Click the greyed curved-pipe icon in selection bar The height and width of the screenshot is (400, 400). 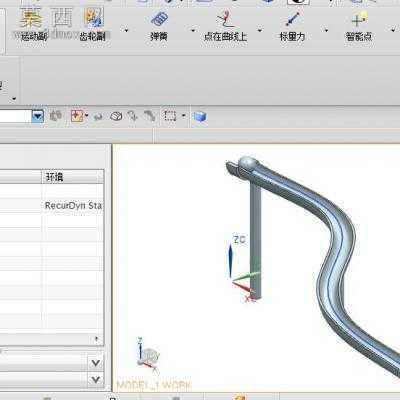tap(150, 116)
